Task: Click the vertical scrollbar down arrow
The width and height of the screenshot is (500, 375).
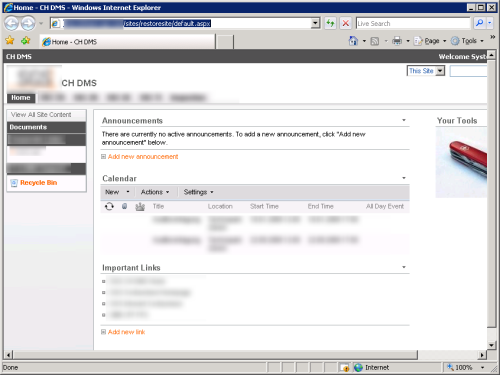Action: point(491,345)
